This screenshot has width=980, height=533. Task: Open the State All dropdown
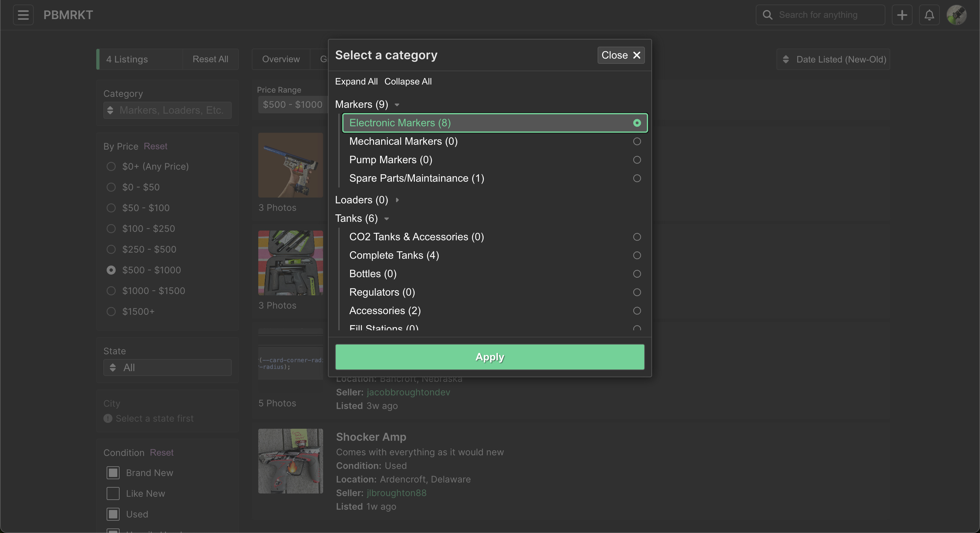coord(168,368)
